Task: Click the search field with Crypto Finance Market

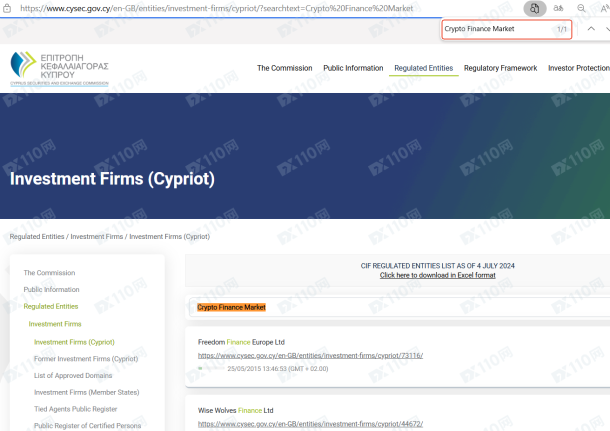Action: click(400, 307)
